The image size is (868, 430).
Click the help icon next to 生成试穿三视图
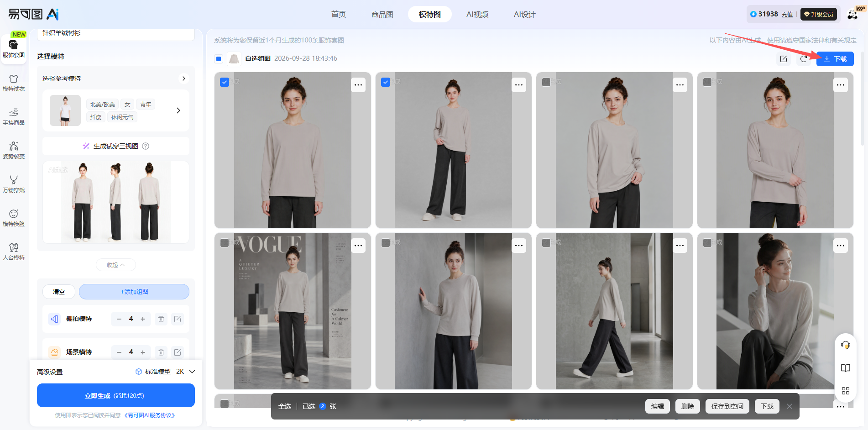pos(146,146)
